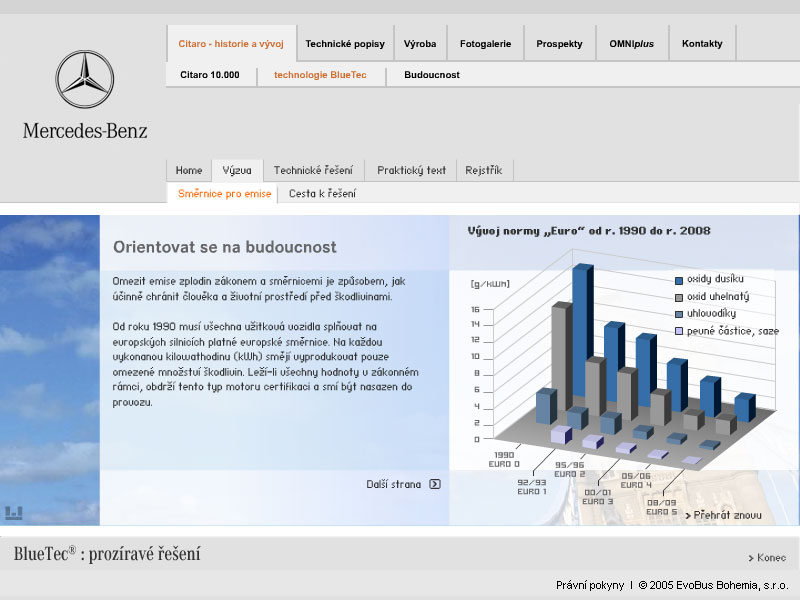Screen dimensions: 800x600
Task: Open the Rejstřík tab
Action: pyautogui.click(x=484, y=170)
